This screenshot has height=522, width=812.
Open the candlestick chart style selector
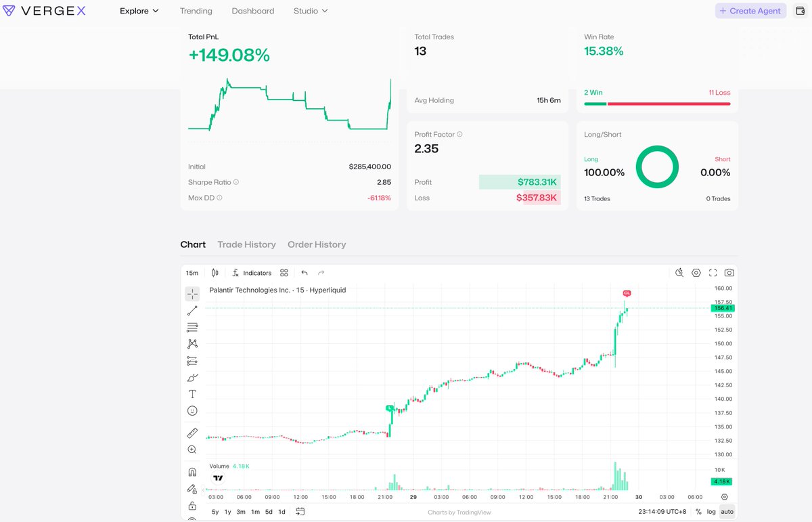[215, 273]
